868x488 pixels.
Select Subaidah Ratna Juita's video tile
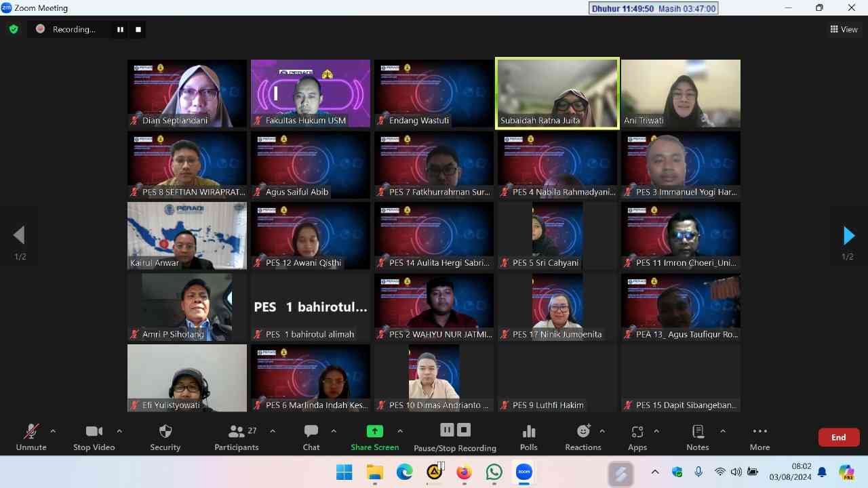(557, 93)
